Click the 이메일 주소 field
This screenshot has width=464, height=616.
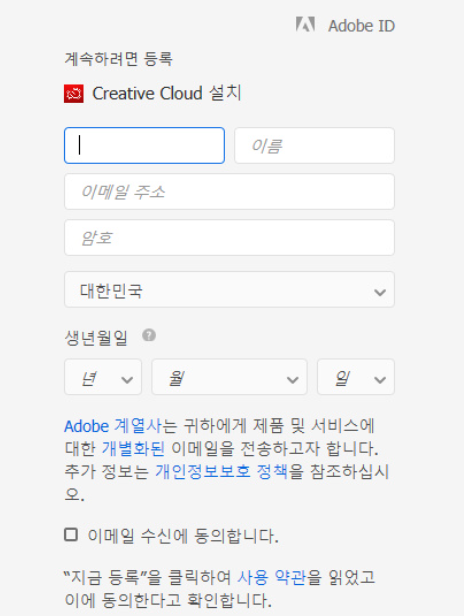229,192
